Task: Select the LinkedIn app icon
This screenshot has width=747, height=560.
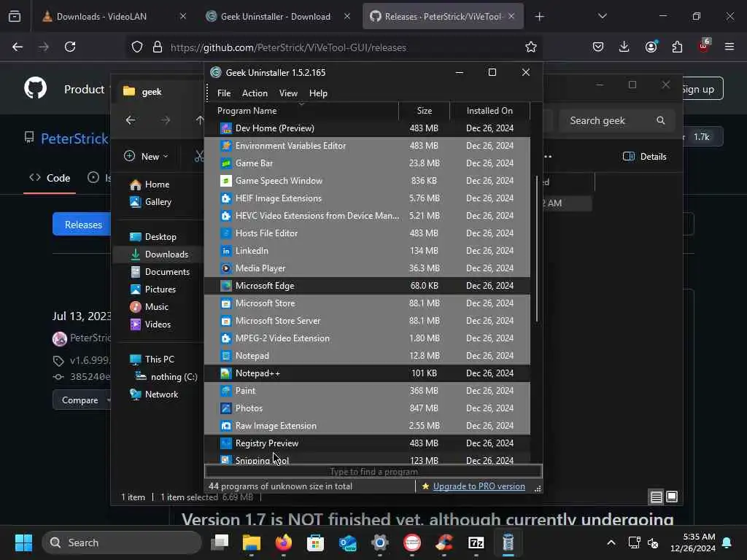Action: (x=226, y=251)
